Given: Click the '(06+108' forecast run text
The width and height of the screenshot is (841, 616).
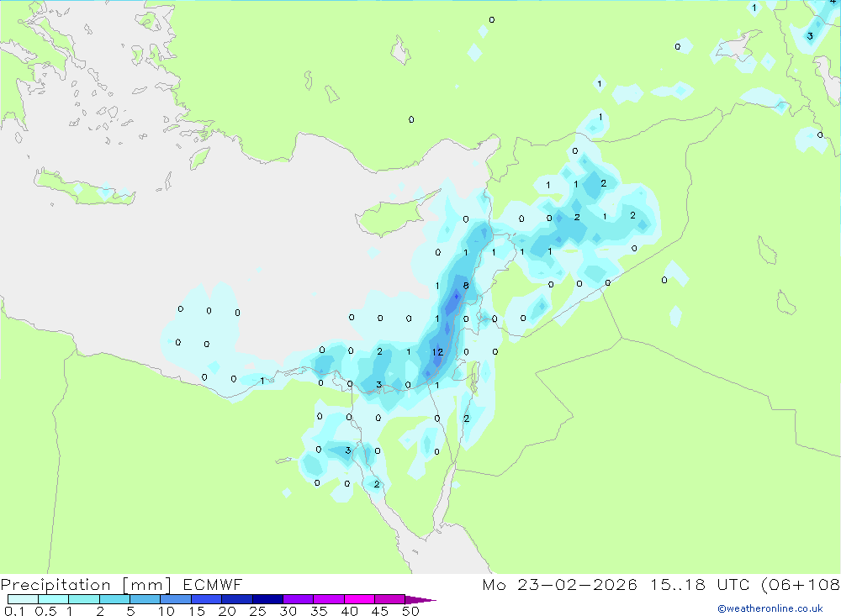Looking at the screenshot, I should 801,585.
